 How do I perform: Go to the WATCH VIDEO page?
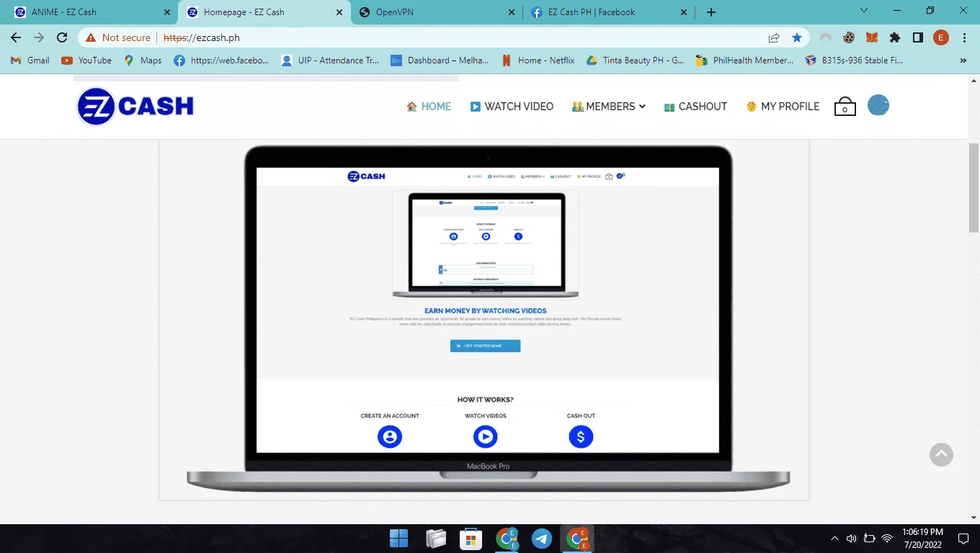512,107
